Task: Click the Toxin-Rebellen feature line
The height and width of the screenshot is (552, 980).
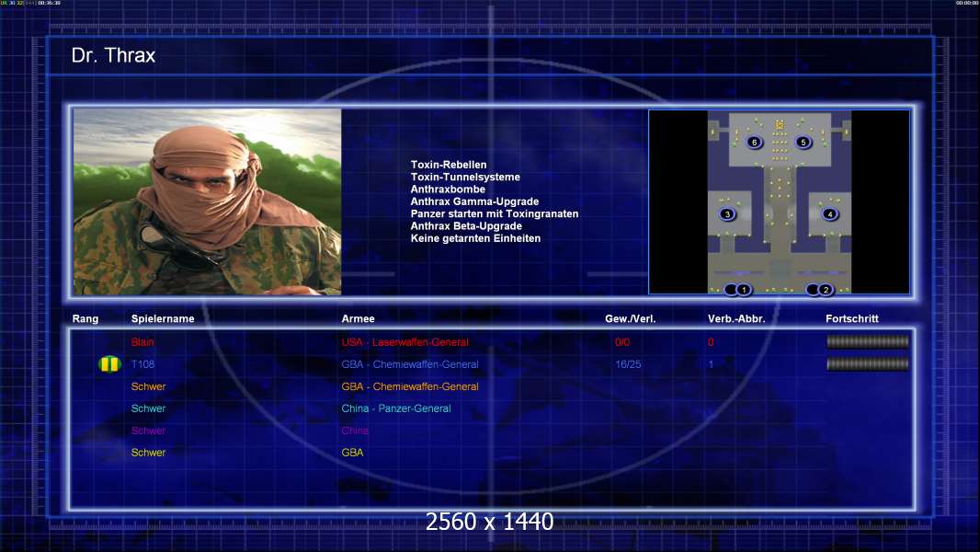Action: [448, 165]
